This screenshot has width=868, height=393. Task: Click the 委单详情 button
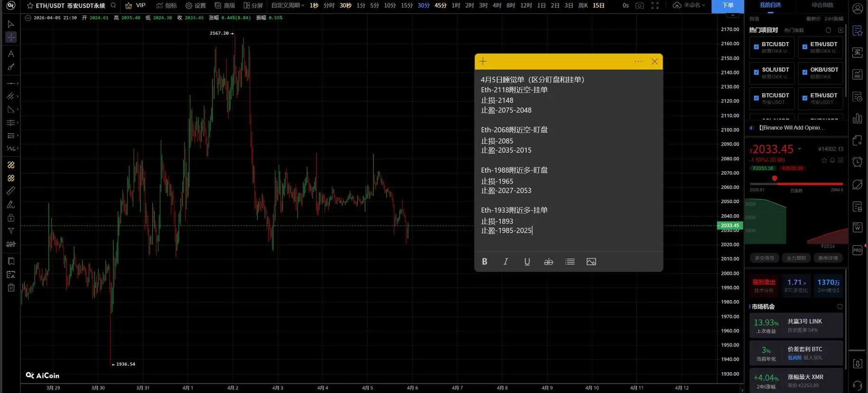(828, 258)
